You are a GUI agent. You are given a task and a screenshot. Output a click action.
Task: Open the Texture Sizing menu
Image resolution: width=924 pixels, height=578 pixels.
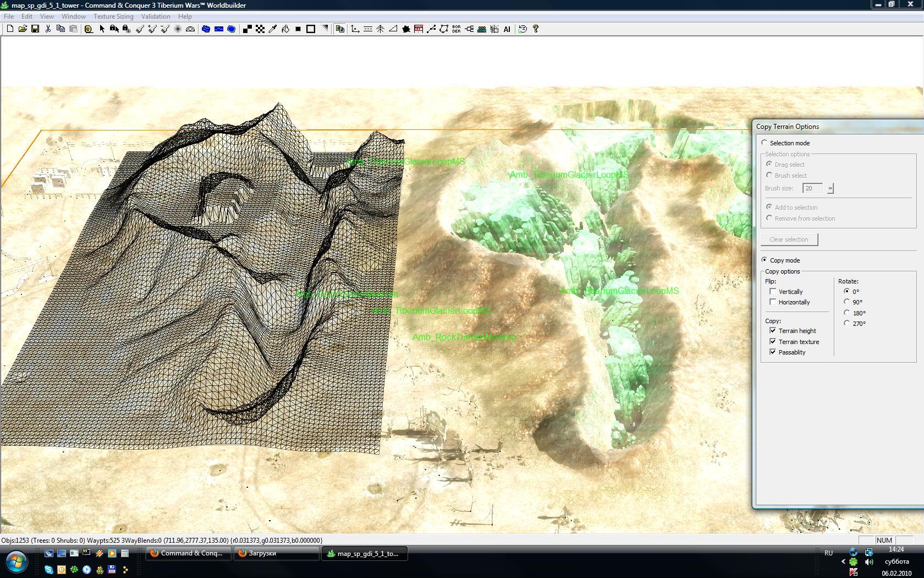[113, 17]
